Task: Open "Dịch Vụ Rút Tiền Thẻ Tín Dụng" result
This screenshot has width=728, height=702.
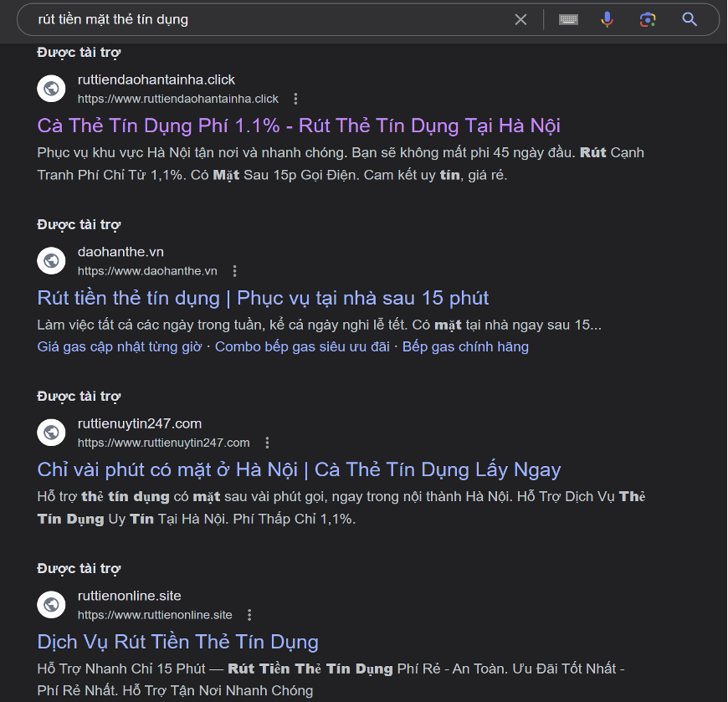Action: coord(177,642)
